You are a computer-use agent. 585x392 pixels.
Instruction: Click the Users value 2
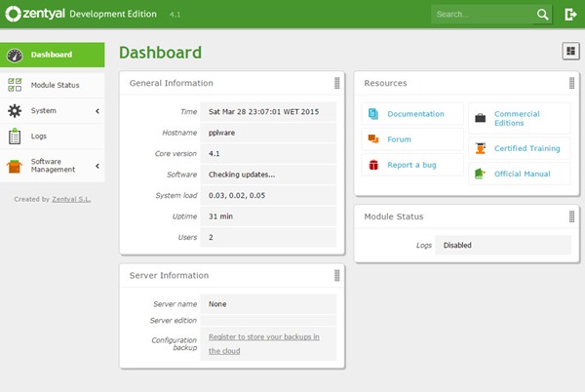[211, 237]
